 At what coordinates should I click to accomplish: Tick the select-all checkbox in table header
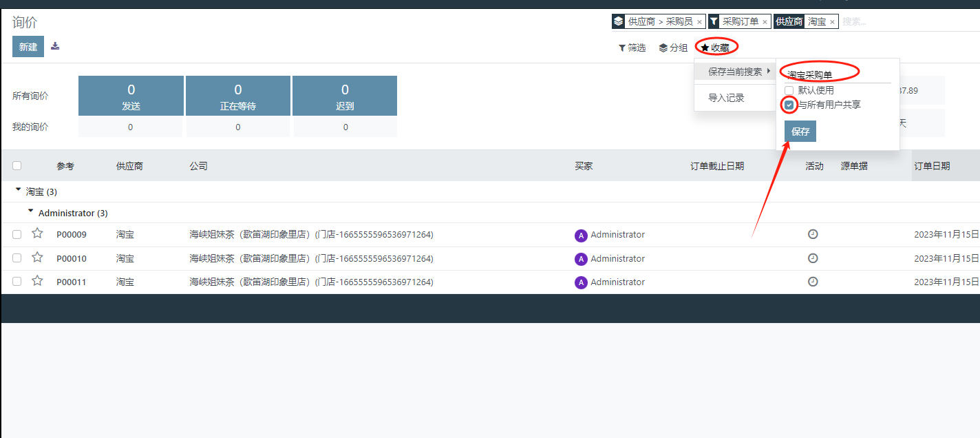pos(17,165)
